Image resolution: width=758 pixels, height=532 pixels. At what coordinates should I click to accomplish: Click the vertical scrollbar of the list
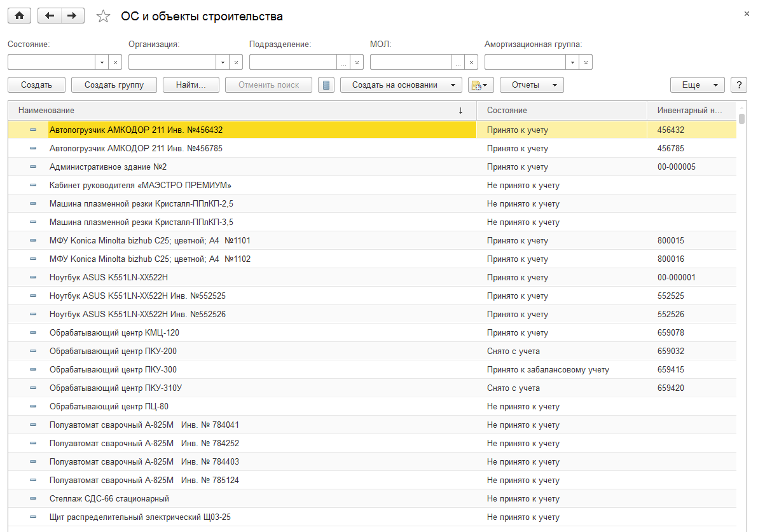tap(741, 318)
